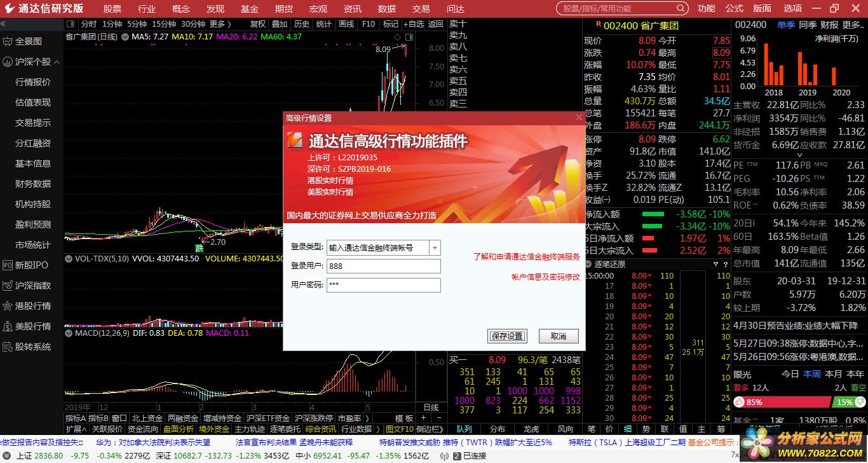Click the 返回 button
This screenshot has width=868, height=463.
pyautogui.click(x=436, y=24)
